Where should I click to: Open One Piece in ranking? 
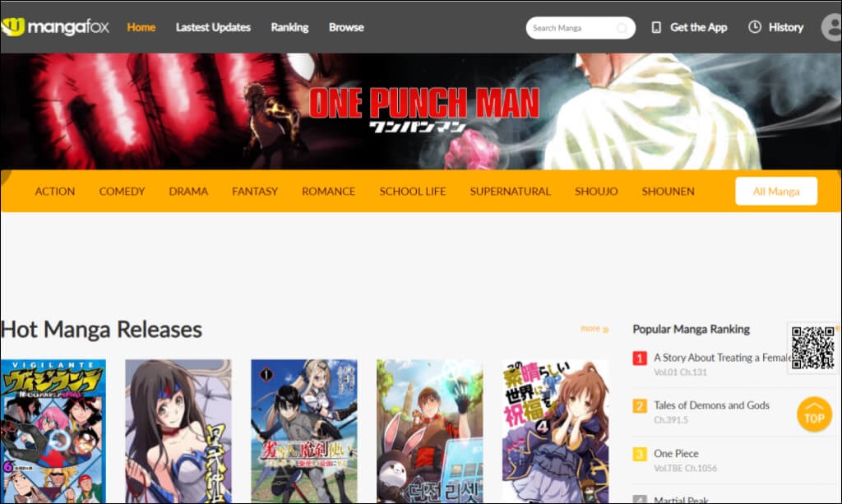[676, 454]
